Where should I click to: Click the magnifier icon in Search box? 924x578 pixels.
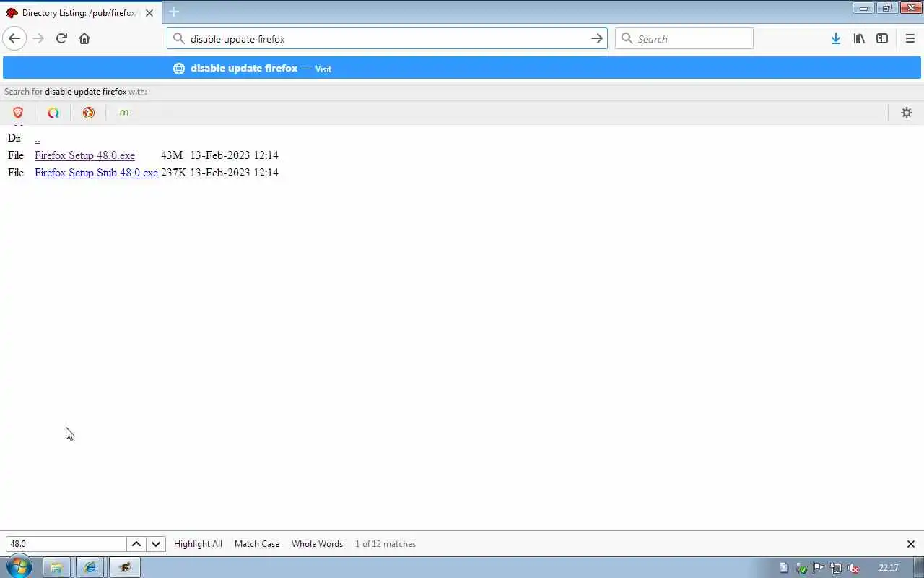click(x=627, y=38)
